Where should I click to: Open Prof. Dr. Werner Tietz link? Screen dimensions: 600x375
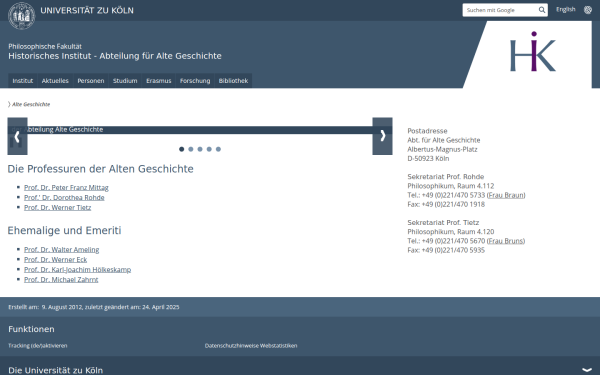pyautogui.click(x=57, y=207)
